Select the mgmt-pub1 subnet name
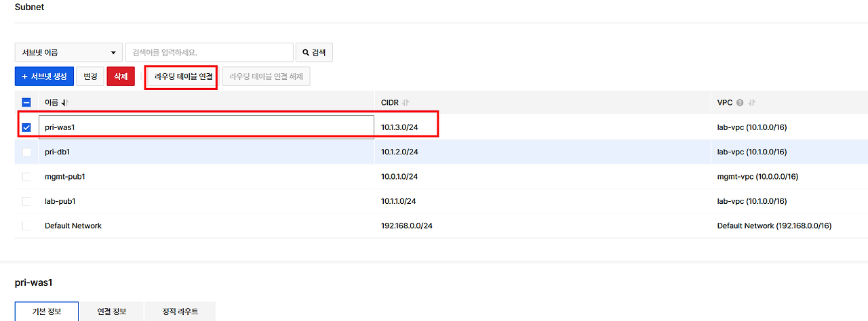 click(x=64, y=177)
